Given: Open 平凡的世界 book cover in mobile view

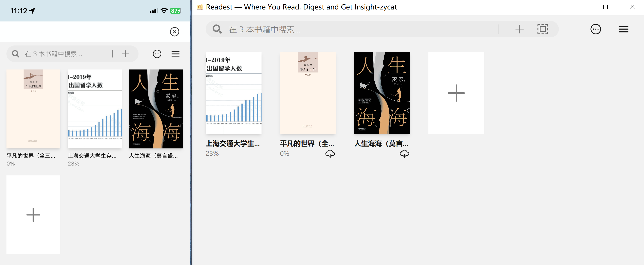Looking at the screenshot, I should point(33,109).
